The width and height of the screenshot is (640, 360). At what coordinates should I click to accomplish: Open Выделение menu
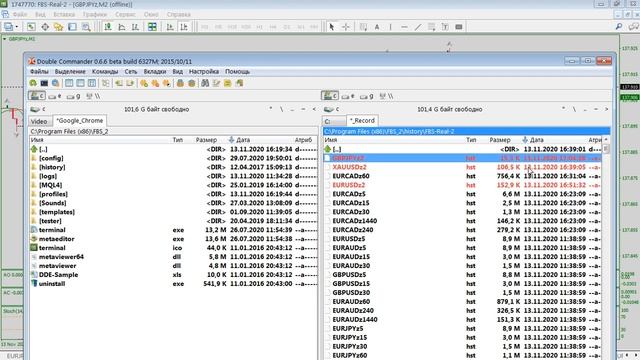70,71
